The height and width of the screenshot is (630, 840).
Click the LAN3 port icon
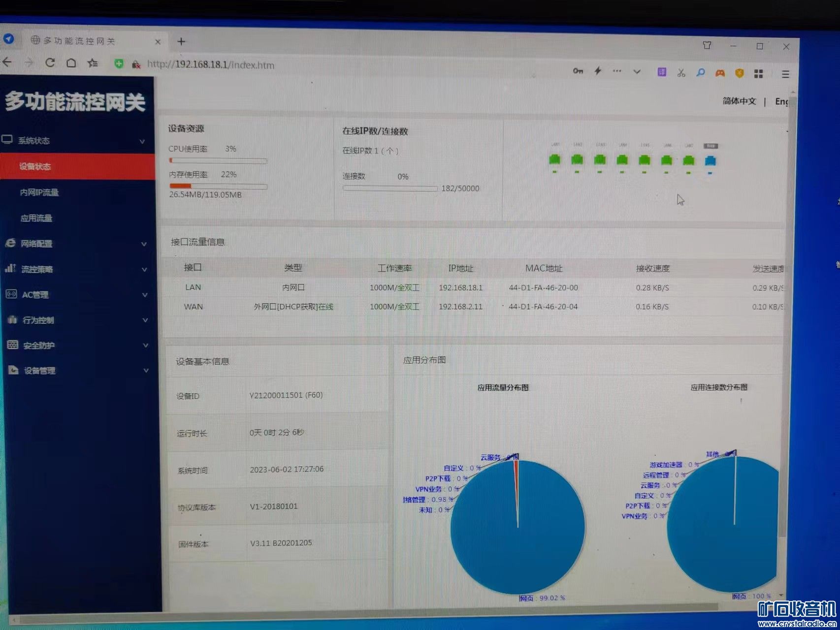(600, 160)
